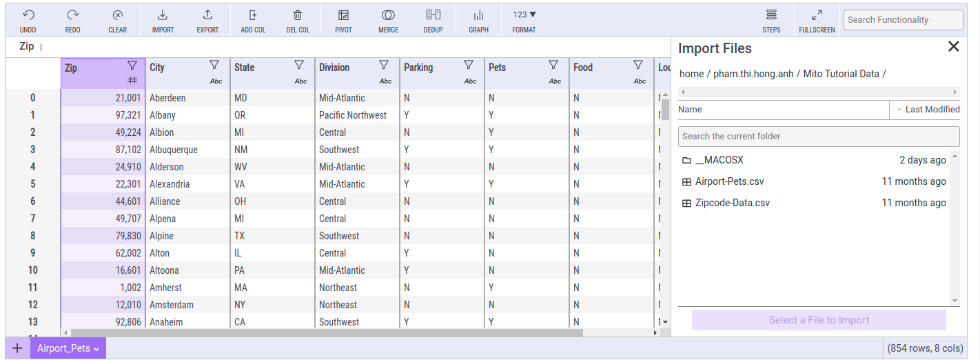Image resolution: width=980 pixels, height=360 pixels.
Task: Open the Graph tool
Action: coord(478,15)
